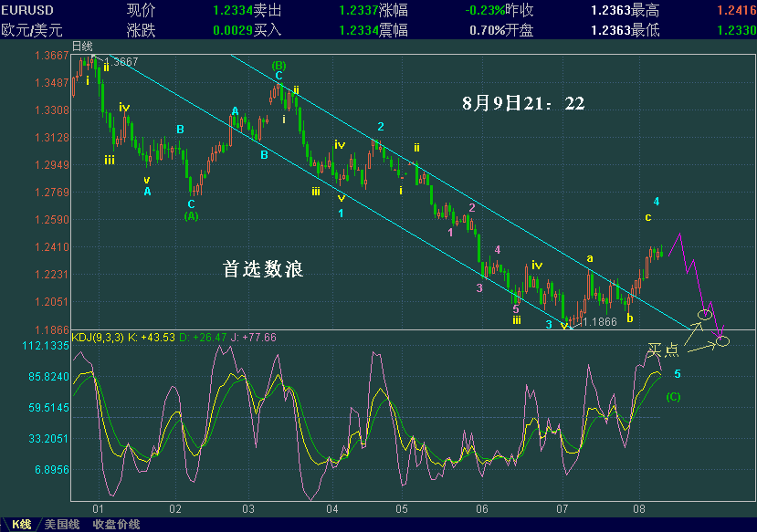This screenshot has height=532, width=757.
Task: Click the 1.2231 price axis tick
Action: coord(52,274)
